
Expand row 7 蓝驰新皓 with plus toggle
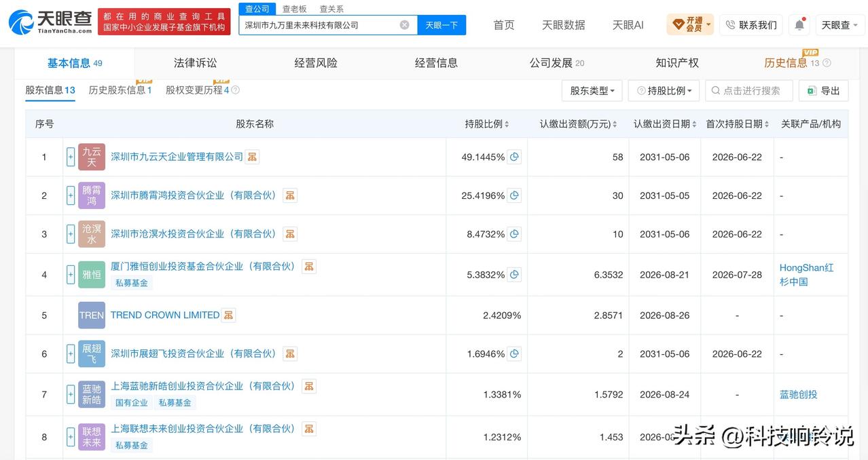click(x=71, y=394)
